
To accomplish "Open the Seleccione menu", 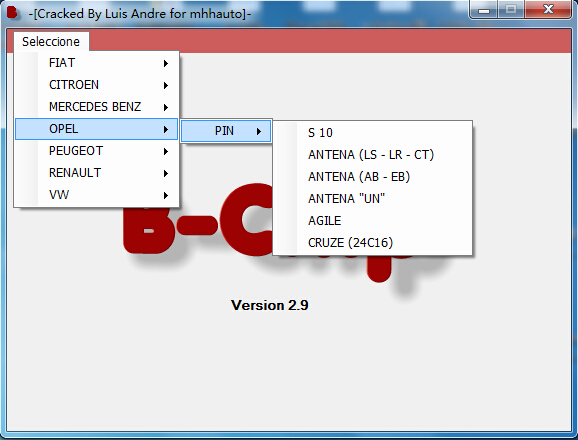I will (x=51, y=42).
